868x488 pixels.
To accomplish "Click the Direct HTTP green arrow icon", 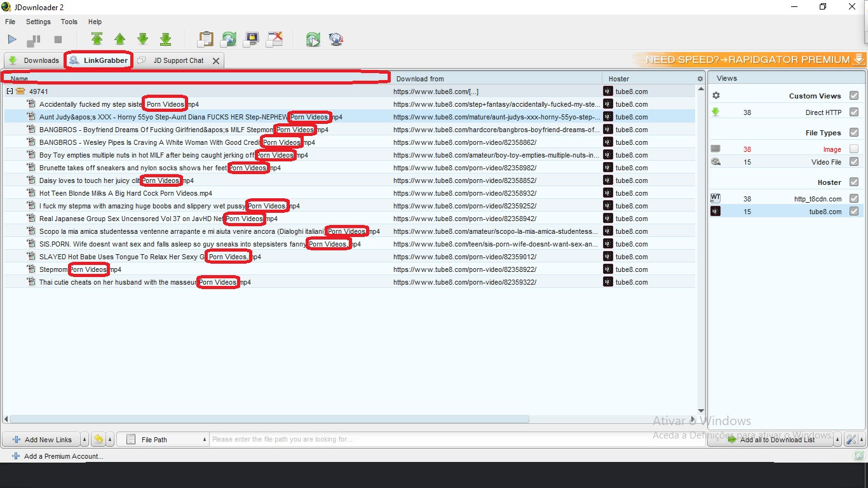I will point(715,112).
